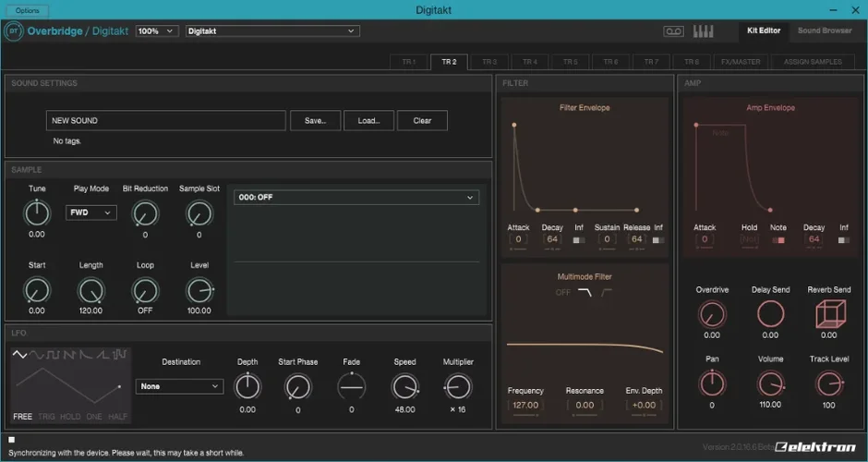The image size is (868, 462).
Task: Click the Save.. button
Action: point(316,121)
